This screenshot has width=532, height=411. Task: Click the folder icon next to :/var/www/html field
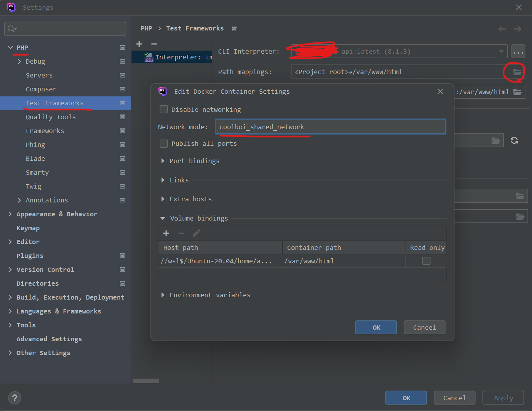(517, 92)
